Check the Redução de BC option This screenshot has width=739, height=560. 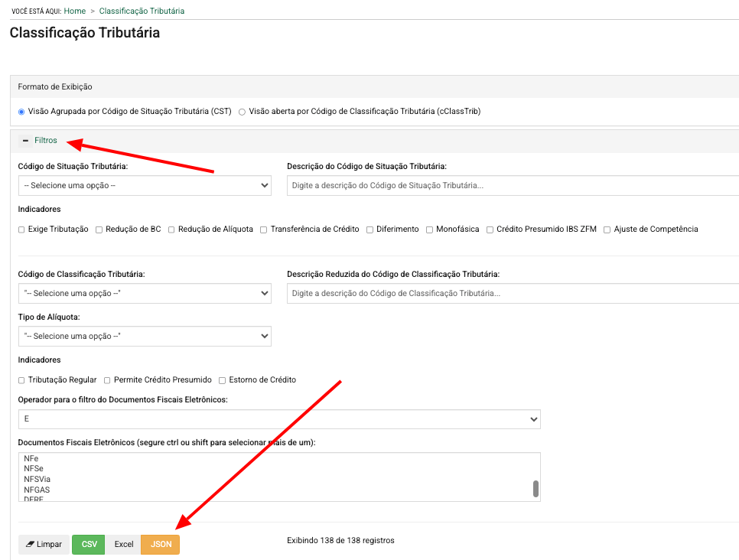[99, 230]
